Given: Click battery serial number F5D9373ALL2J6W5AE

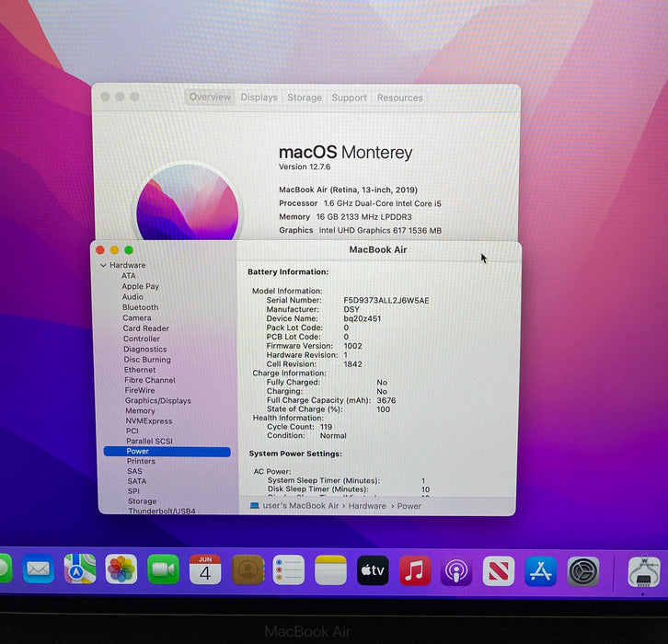Looking at the screenshot, I should pos(386,300).
